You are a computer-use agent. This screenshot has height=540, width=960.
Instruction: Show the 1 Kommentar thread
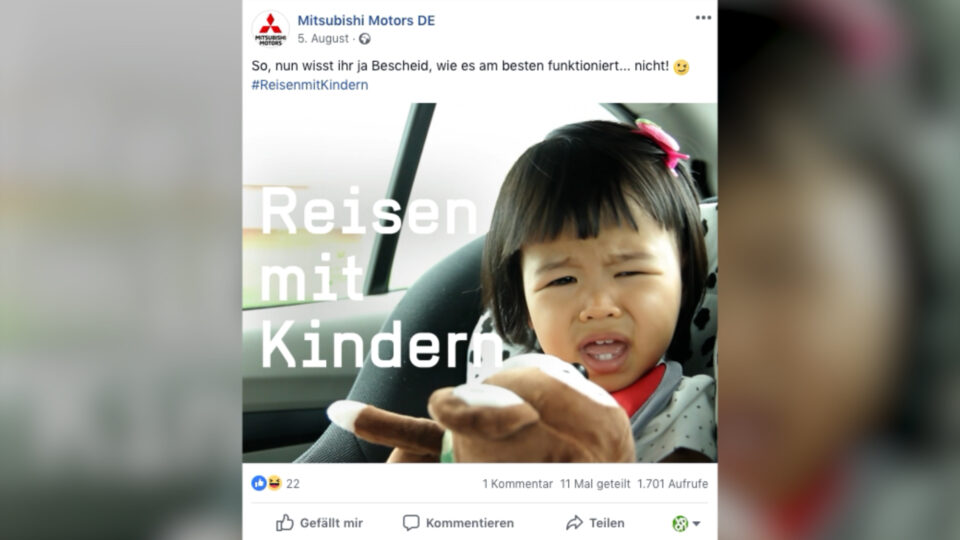tap(517, 484)
